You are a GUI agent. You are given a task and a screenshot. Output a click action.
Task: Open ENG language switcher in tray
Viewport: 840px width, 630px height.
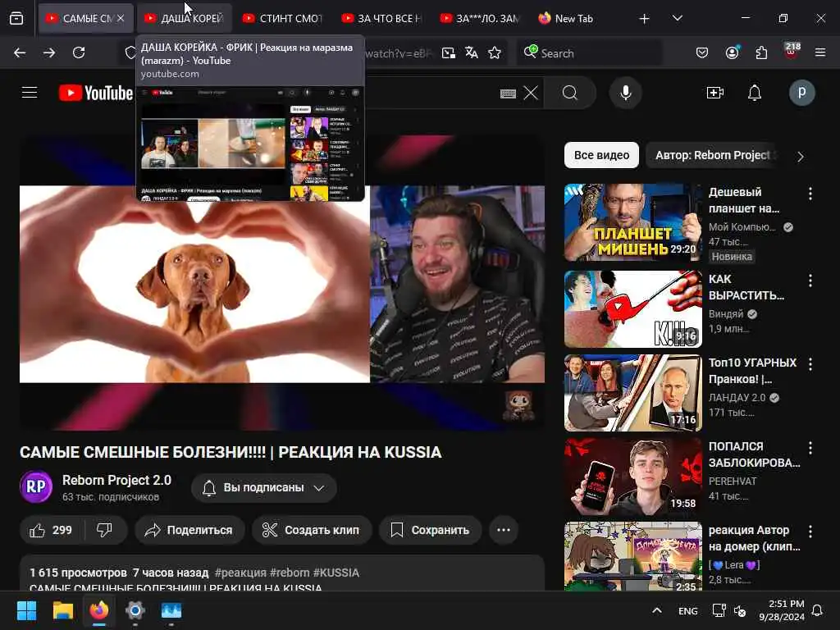click(x=688, y=610)
